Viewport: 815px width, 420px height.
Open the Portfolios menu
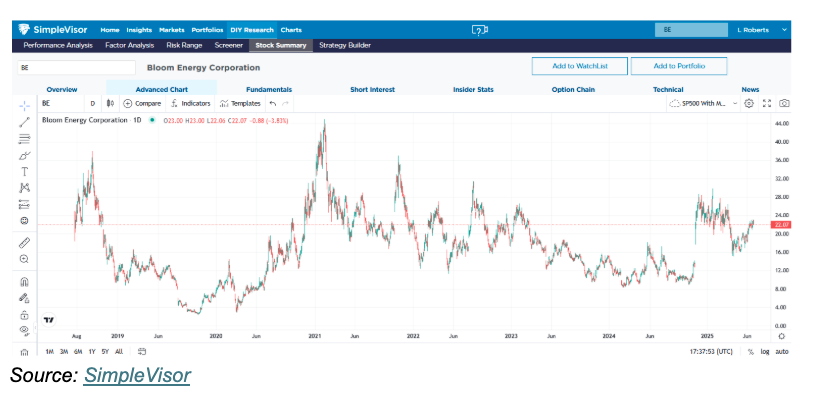[x=207, y=30]
